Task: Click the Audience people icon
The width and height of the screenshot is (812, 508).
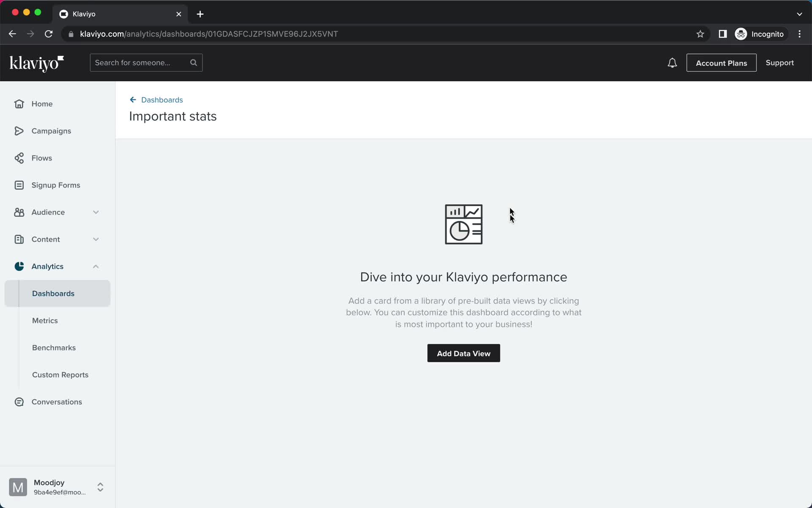Action: pyautogui.click(x=19, y=212)
